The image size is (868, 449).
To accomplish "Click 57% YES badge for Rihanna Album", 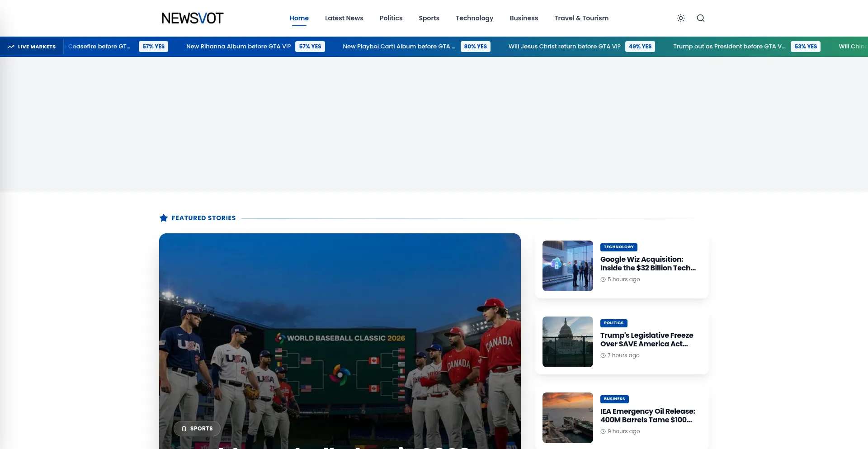I will [x=310, y=47].
